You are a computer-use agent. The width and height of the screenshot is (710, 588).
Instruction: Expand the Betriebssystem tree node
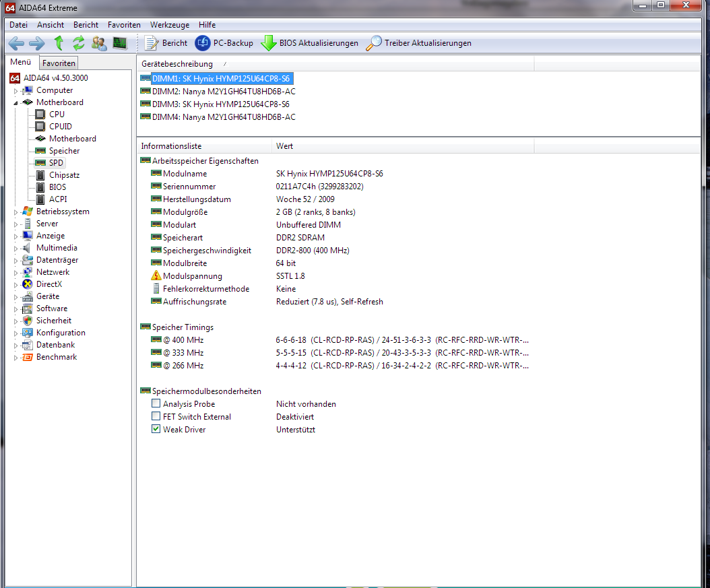tap(15, 212)
